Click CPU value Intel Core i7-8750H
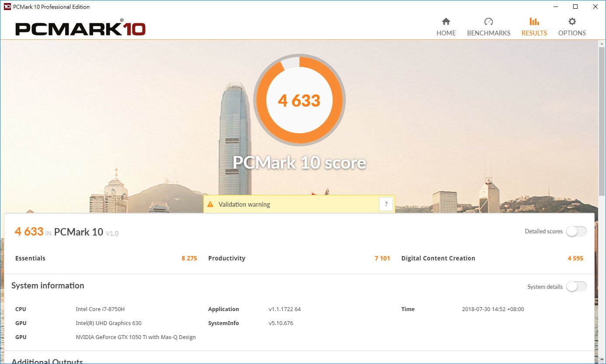Screen dimensions: 606x364 pyautogui.click(x=100, y=309)
